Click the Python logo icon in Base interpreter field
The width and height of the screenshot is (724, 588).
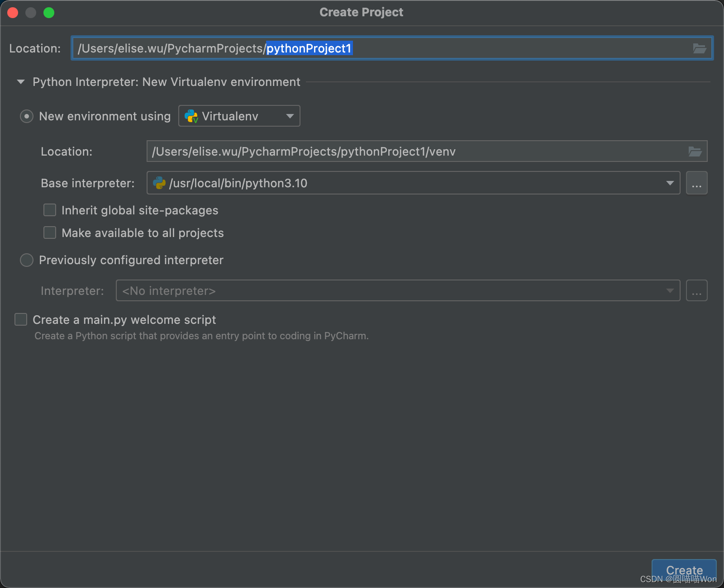159,183
